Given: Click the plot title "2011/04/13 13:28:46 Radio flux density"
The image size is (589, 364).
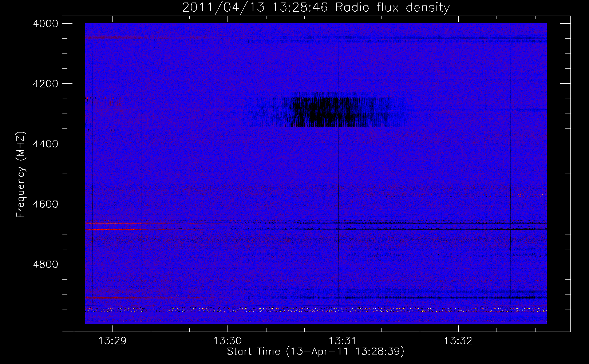Looking at the screenshot, I should (x=316, y=7).
